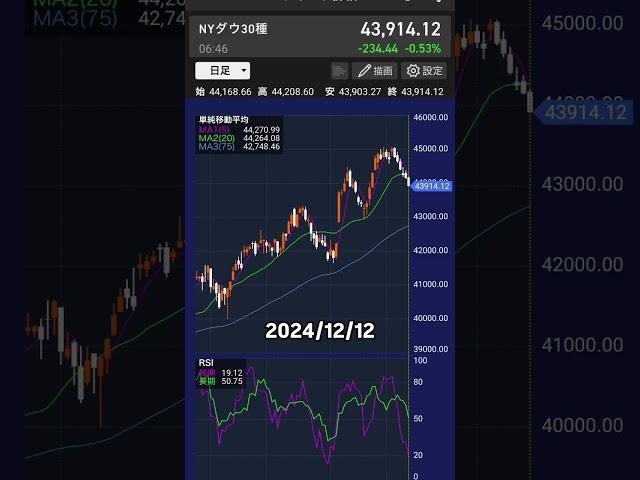Click the 39000.00 axis label
The height and width of the screenshot is (480, 640).
(x=431, y=349)
